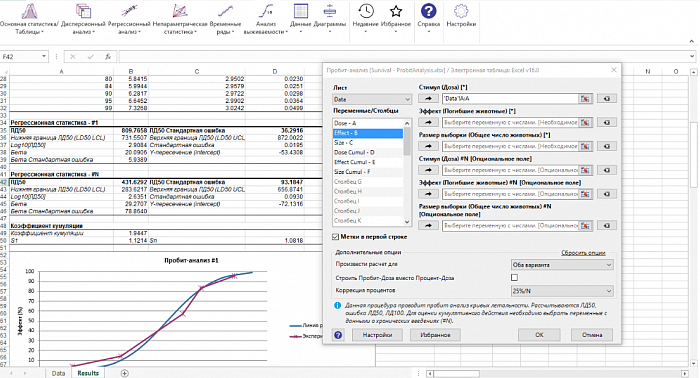Click the help icon at dialog bottom-left

tap(338, 335)
